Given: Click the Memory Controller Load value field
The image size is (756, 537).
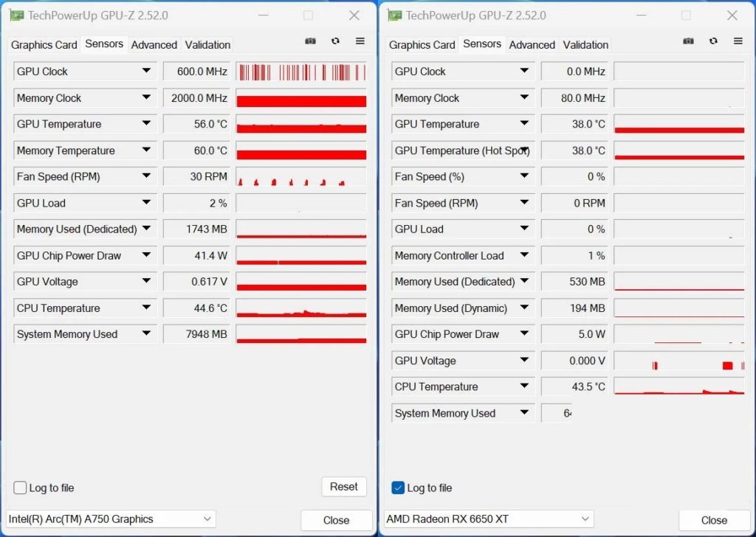Looking at the screenshot, I should 574,256.
